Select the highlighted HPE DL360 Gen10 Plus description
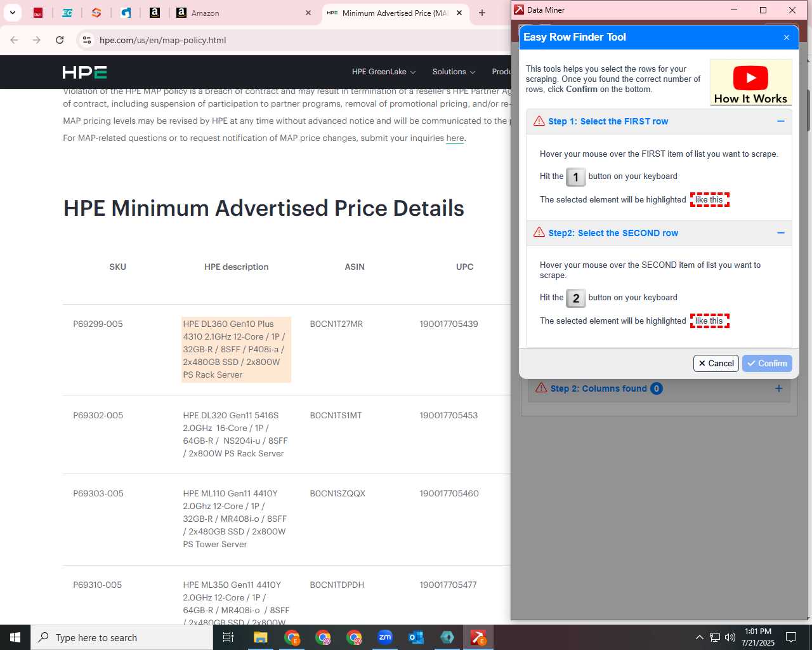The width and height of the screenshot is (812, 650). (x=236, y=349)
